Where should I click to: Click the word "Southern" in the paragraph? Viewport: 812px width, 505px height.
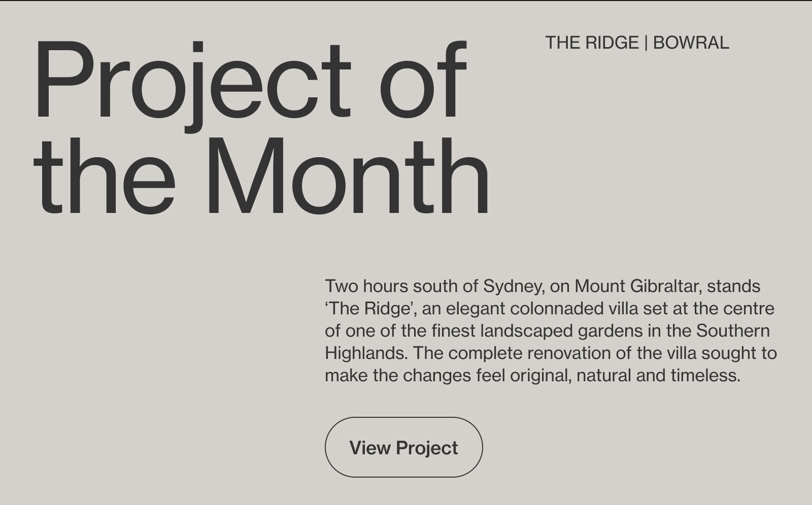(x=733, y=331)
